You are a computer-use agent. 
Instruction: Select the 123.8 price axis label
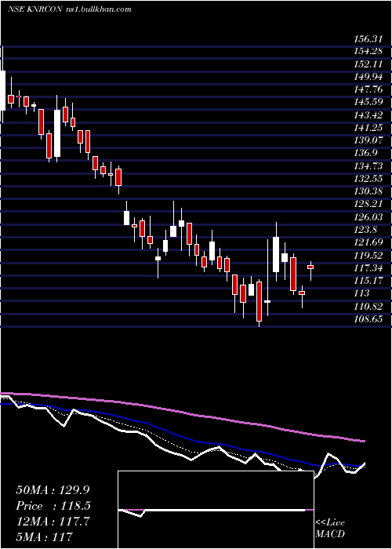click(x=365, y=230)
